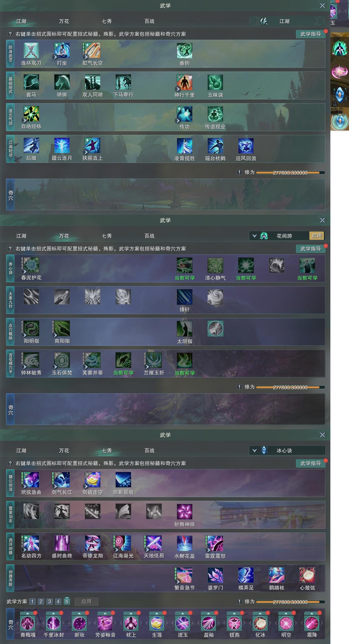Choose martial arts plan number 4

[x=58, y=602]
